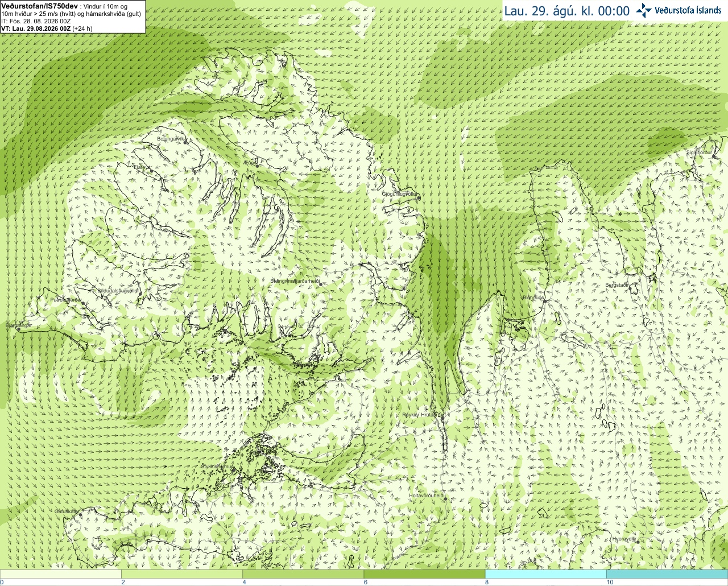Click the Bolungarvík station marker
728x586 pixels.
[x=185, y=142]
